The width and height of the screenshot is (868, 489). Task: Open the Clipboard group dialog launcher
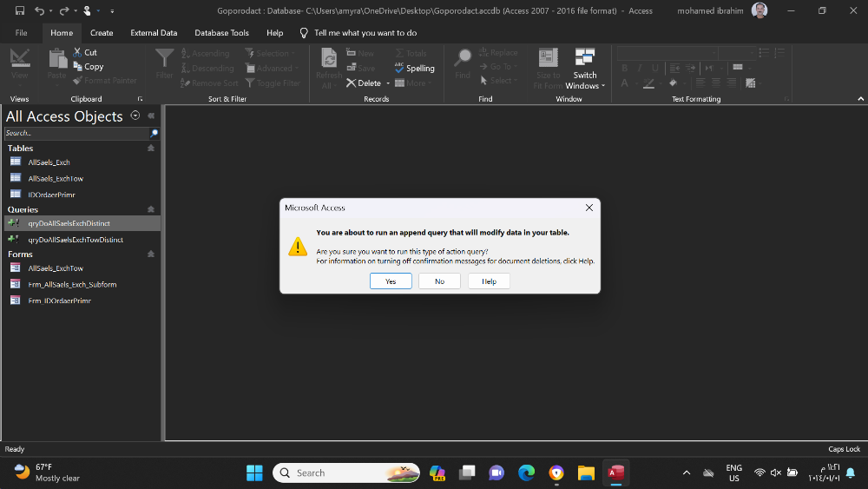[x=140, y=99]
